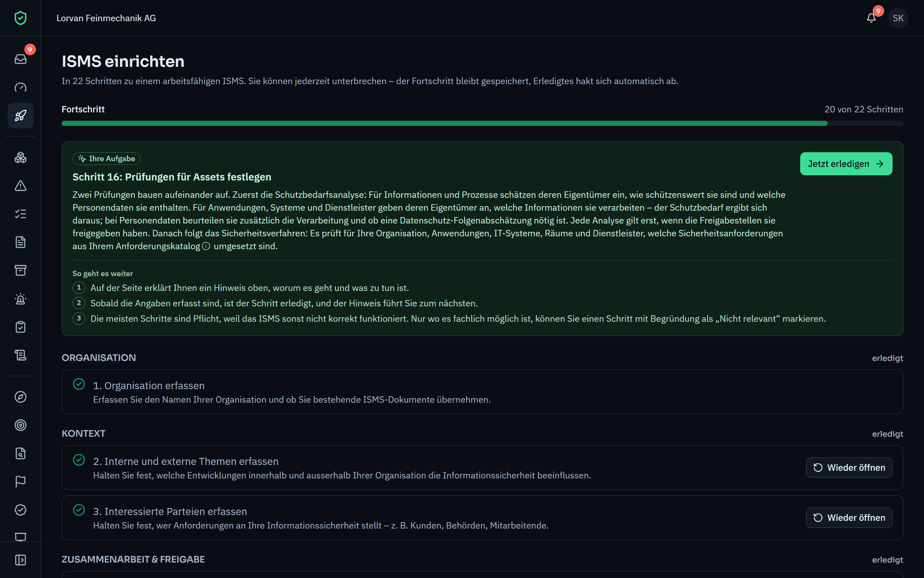This screenshot has height=578, width=924.
Task: Open the dashboard gauge icon
Action: 20,87
